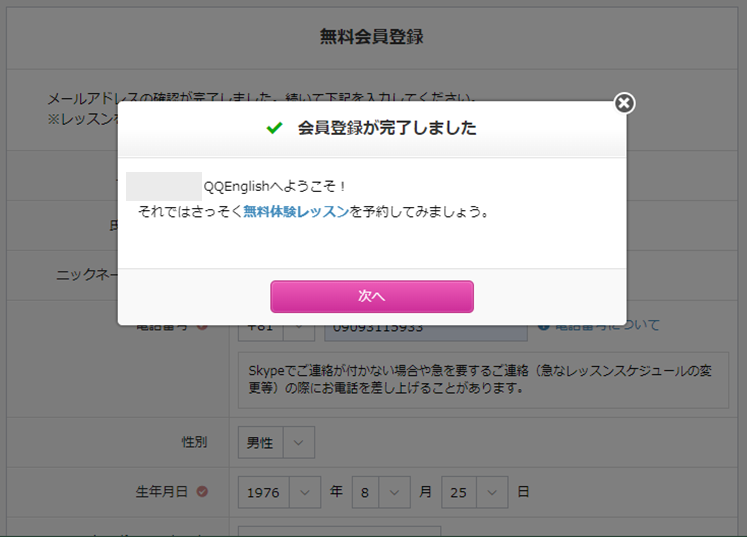Click the 年 unit label
The height and width of the screenshot is (537, 747).
pos(336,492)
